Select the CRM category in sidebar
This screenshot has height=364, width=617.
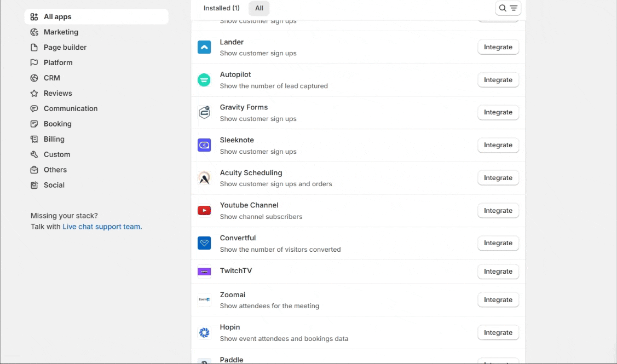click(x=52, y=78)
